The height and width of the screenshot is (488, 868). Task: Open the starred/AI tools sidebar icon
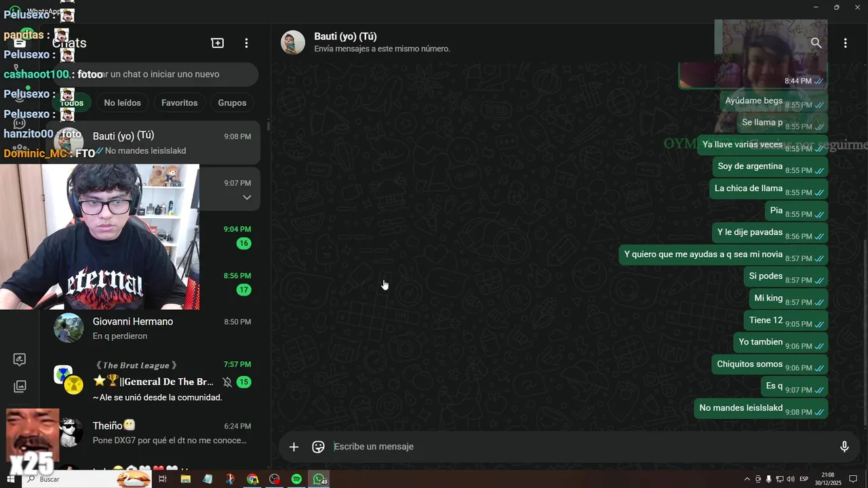tap(20, 359)
